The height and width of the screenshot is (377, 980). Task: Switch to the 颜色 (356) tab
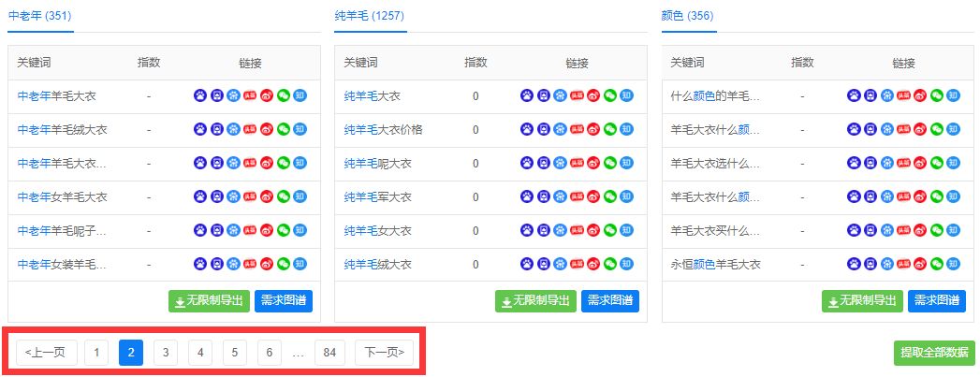[x=688, y=16]
